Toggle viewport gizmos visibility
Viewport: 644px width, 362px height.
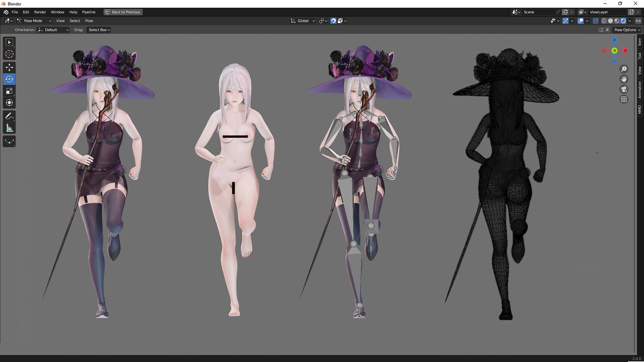tap(565, 21)
